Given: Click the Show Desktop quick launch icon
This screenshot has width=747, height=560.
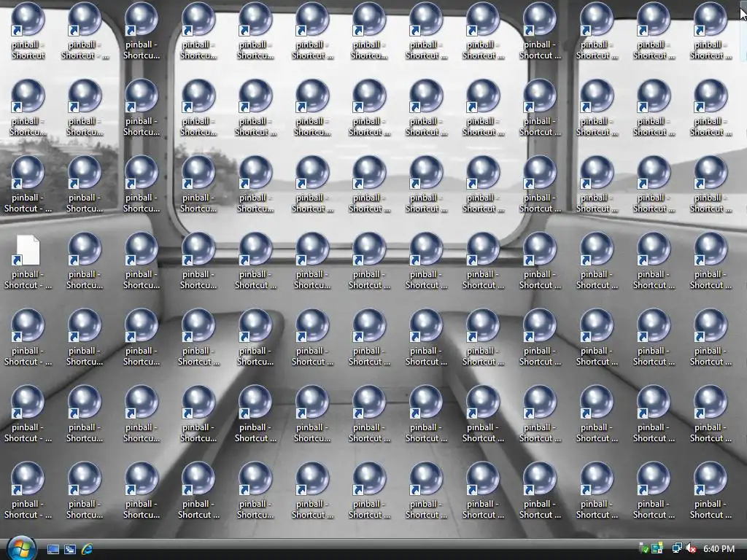Looking at the screenshot, I should click(53, 549).
